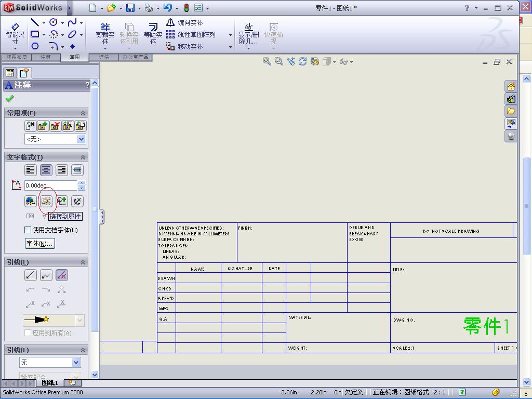Set center text alignment
The image size is (532, 399).
(46, 170)
